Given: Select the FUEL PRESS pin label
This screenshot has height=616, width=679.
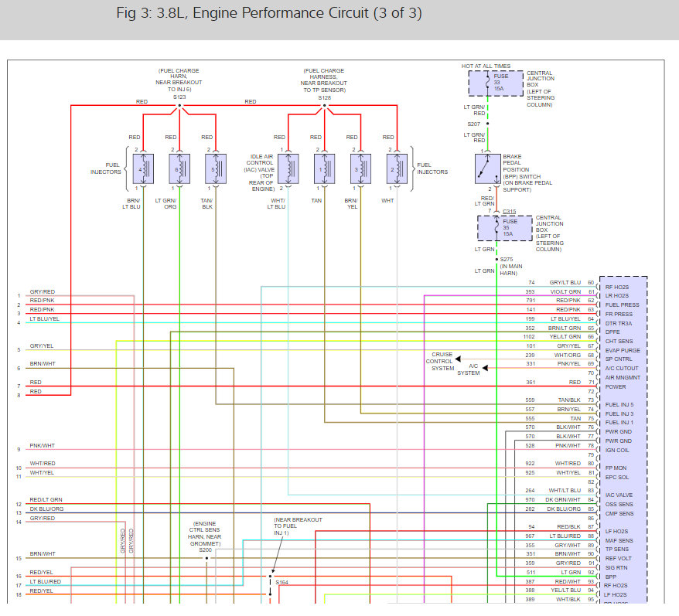Looking at the screenshot, I should [622, 305].
